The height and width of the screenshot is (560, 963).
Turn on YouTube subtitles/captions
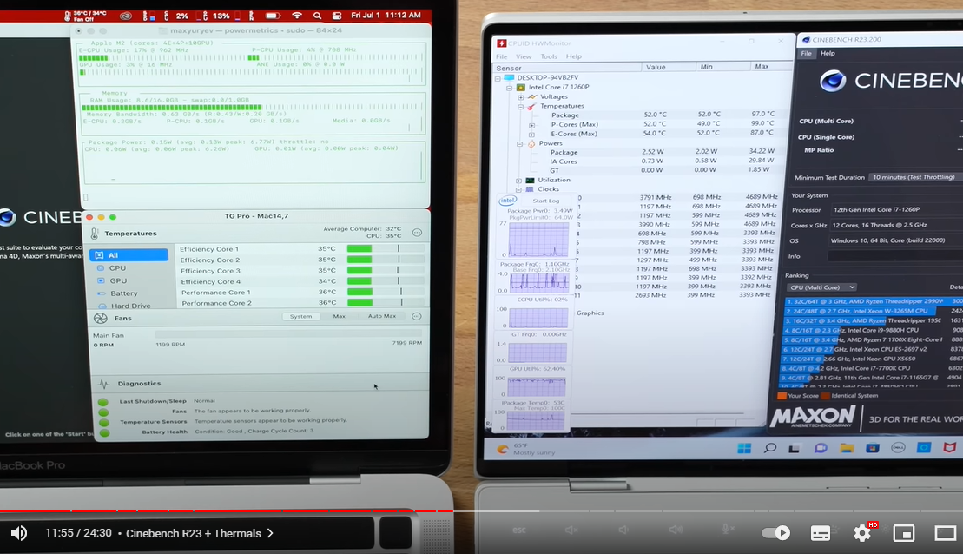pos(820,533)
